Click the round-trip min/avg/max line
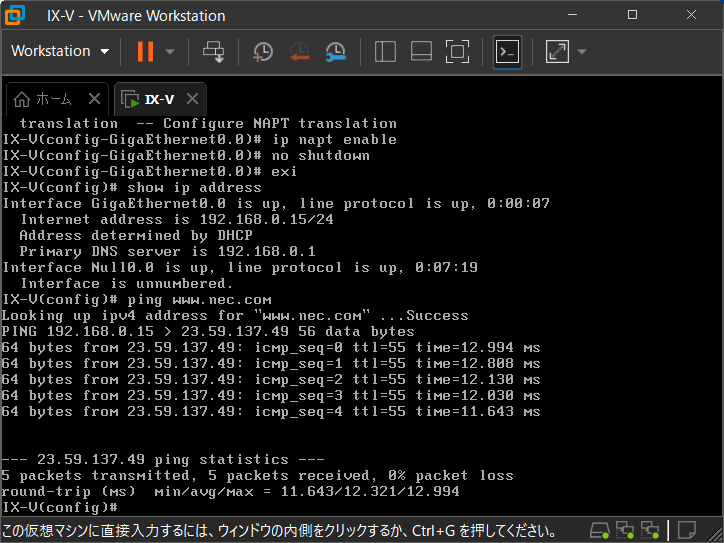Image resolution: width=724 pixels, height=543 pixels. [x=230, y=491]
